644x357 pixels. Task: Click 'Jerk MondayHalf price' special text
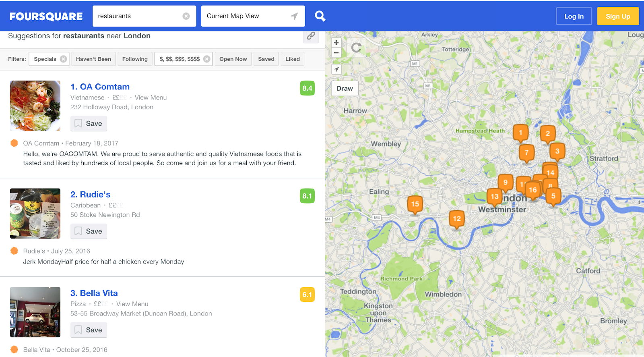[103, 262]
